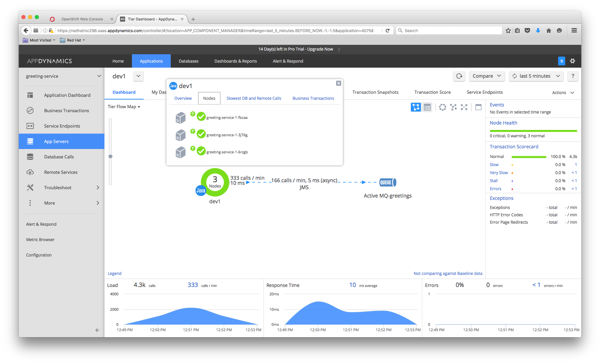Image resolution: width=600 pixels, height=364 pixels.
Task: Apply the circular layout icon
Action: [x=443, y=107]
